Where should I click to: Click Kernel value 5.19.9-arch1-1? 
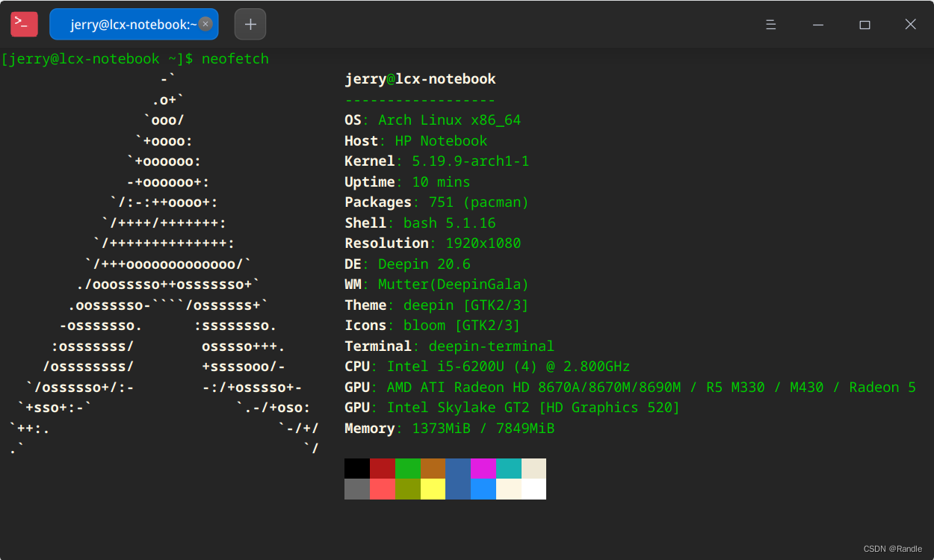pos(471,161)
